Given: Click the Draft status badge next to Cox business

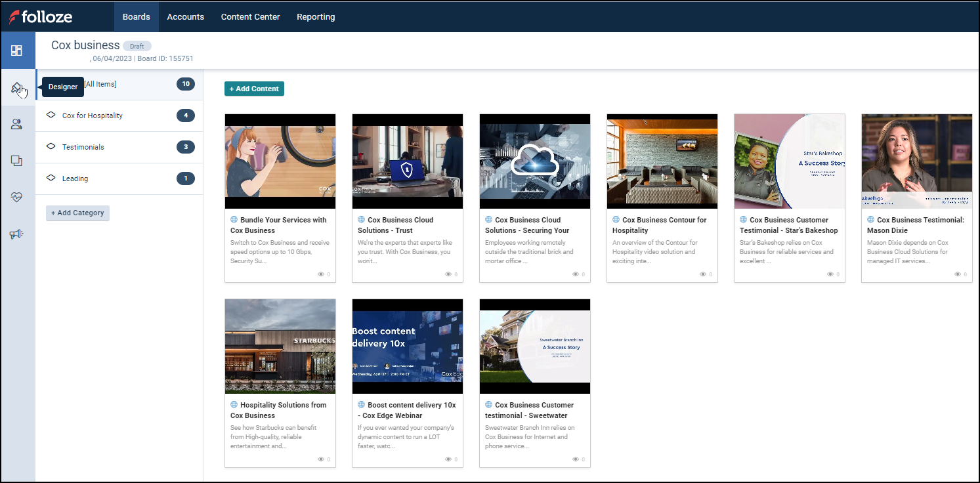Looking at the screenshot, I should point(137,45).
